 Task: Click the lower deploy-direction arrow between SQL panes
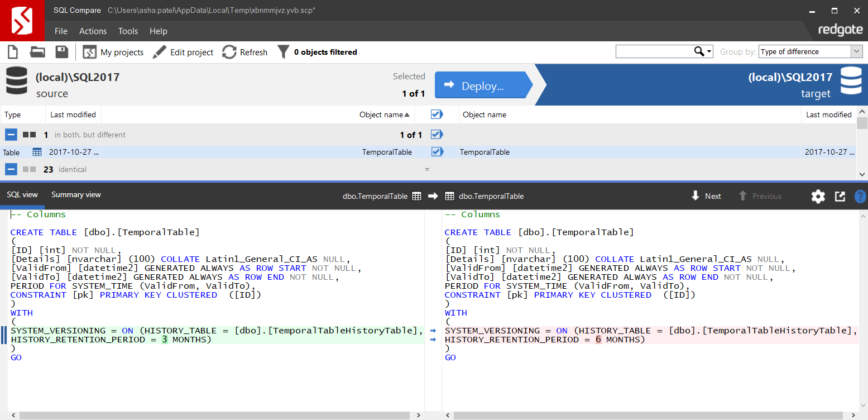(433, 340)
